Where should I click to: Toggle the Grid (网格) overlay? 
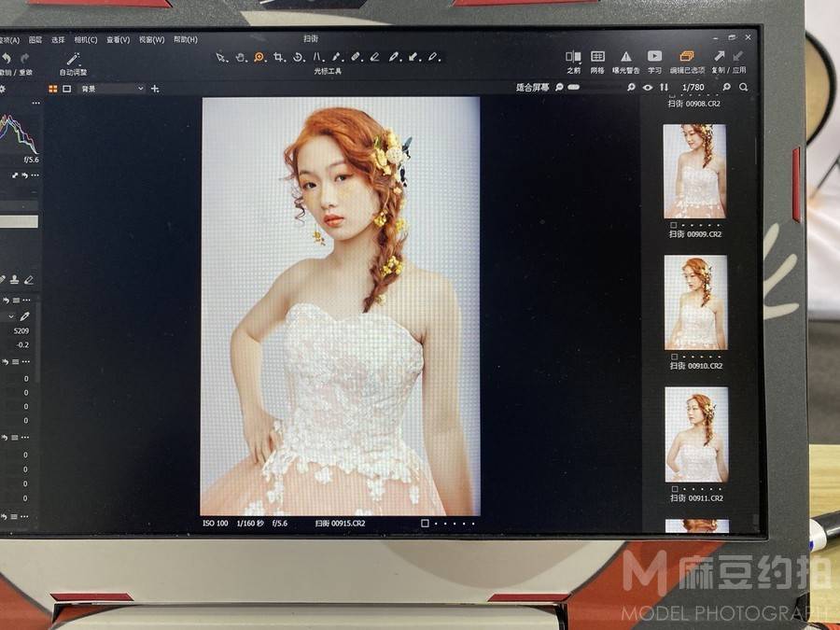click(x=597, y=56)
